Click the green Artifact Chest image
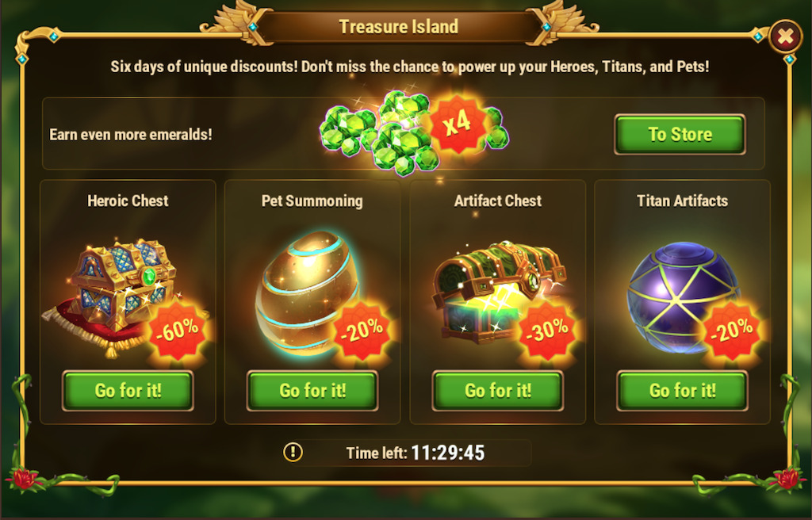Viewport: 812px width, 520px height. [x=496, y=291]
